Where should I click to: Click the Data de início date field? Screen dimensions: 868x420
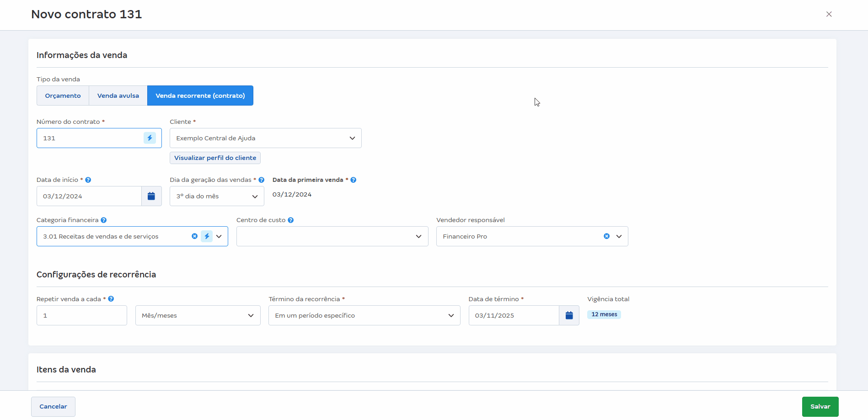pos(89,196)
